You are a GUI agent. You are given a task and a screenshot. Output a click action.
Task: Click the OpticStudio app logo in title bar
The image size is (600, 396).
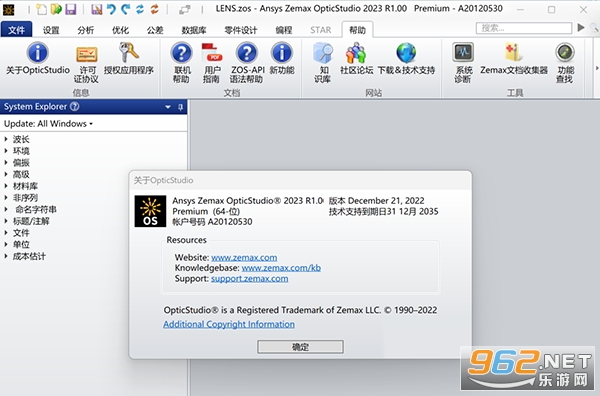(8, 10)
